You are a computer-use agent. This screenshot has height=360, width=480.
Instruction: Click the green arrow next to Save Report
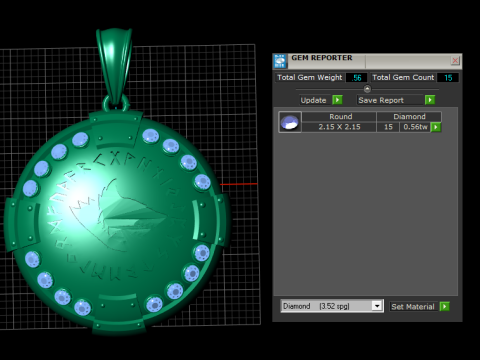[430, 100]
